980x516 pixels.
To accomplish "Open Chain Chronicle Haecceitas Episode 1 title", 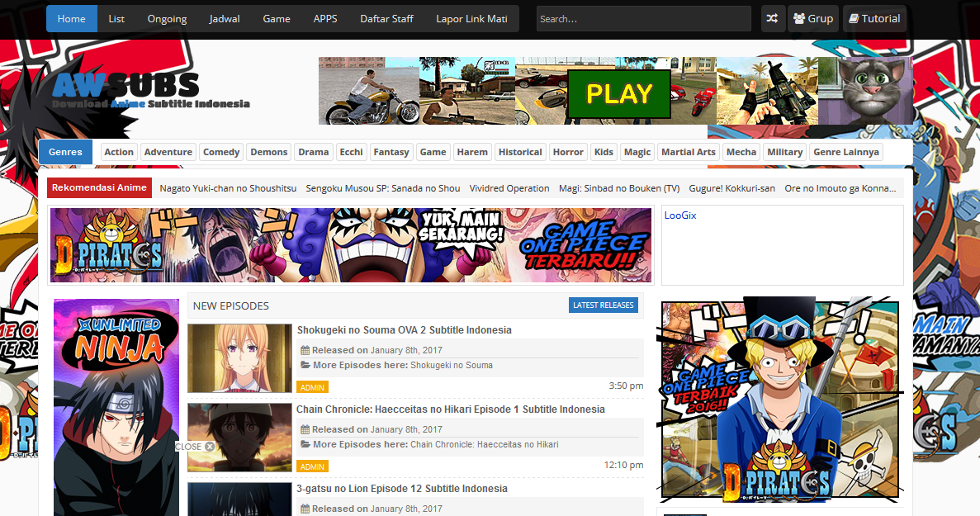I will 451,409.
